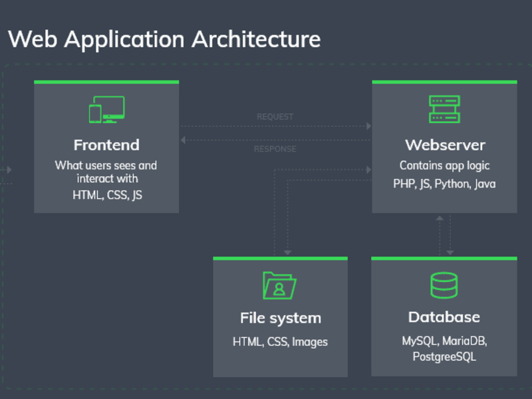
Task: Click 'What users sees and interact with'
Action: (x=106, y=172)
